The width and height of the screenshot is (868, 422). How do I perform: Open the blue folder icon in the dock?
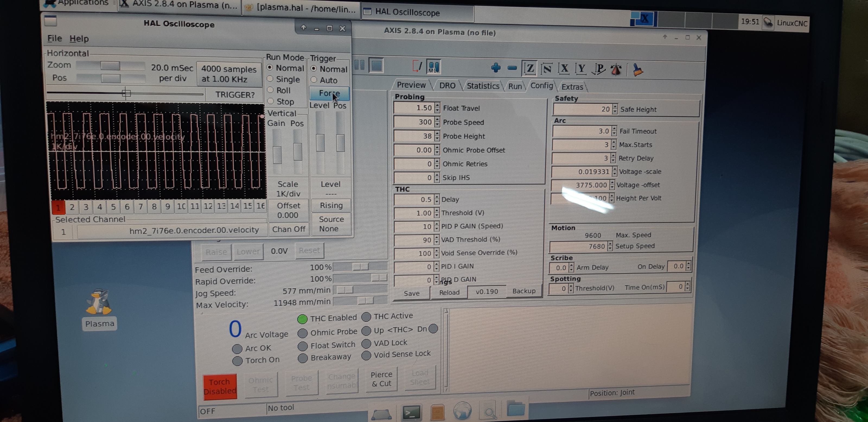(516, 408)
